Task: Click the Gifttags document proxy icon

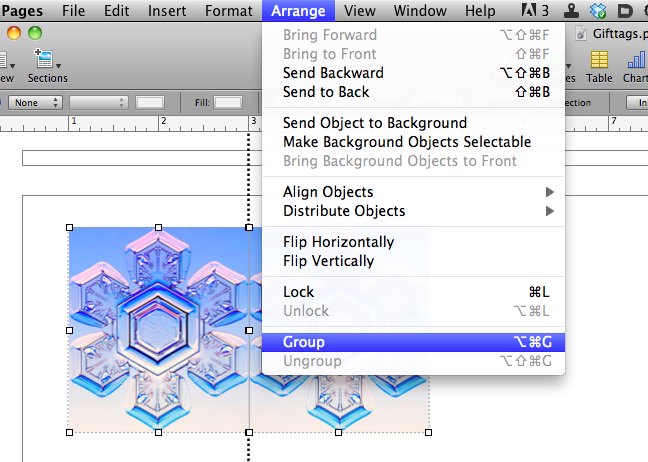Action: 581,34
